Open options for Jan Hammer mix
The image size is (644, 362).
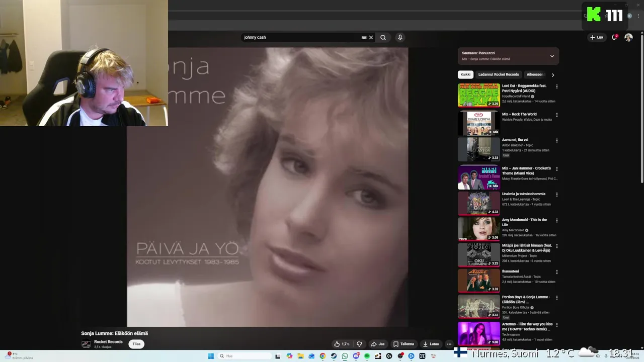pos(556,168)
